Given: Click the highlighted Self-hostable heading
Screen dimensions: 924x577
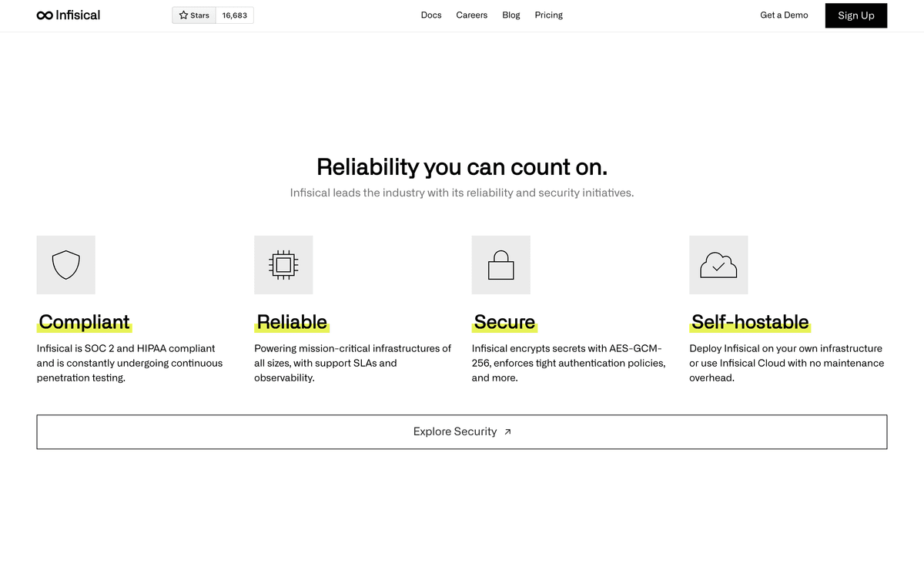Looking at the screenshot, I should coord(750,322).
